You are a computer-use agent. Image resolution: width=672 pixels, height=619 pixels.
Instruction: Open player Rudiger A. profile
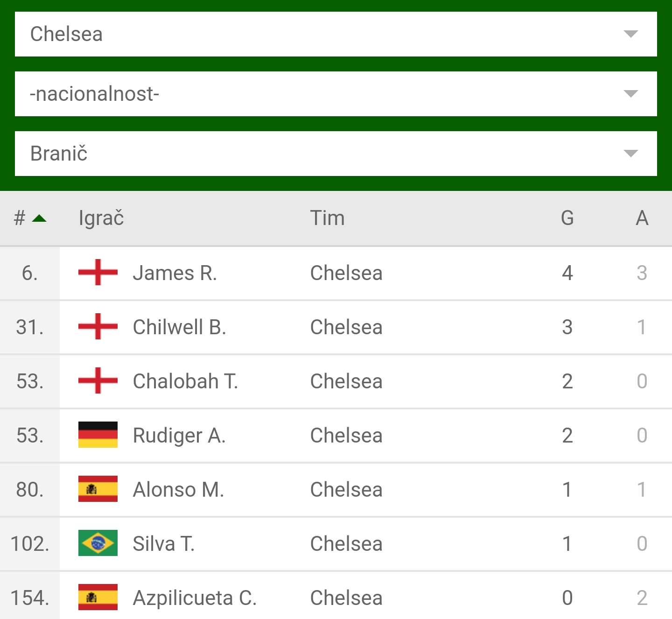coord(179,436)
